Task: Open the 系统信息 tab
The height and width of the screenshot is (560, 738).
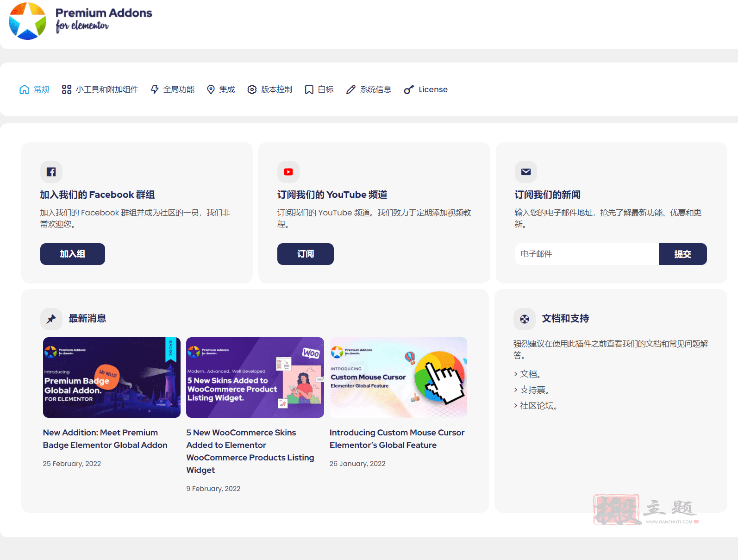Action: (x=369, y=89)
